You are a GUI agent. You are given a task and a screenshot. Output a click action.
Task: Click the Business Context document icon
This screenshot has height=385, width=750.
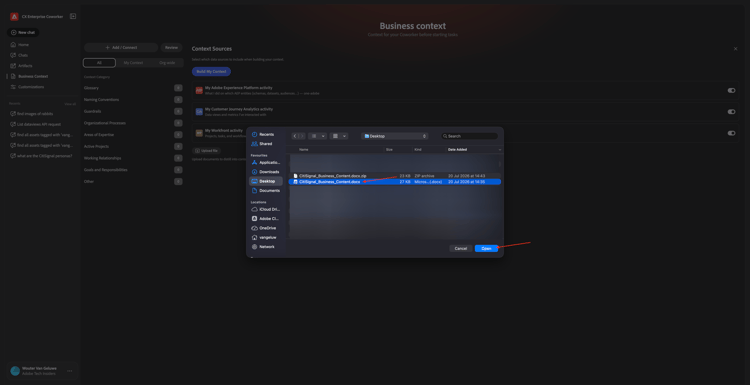coord(13,76)
